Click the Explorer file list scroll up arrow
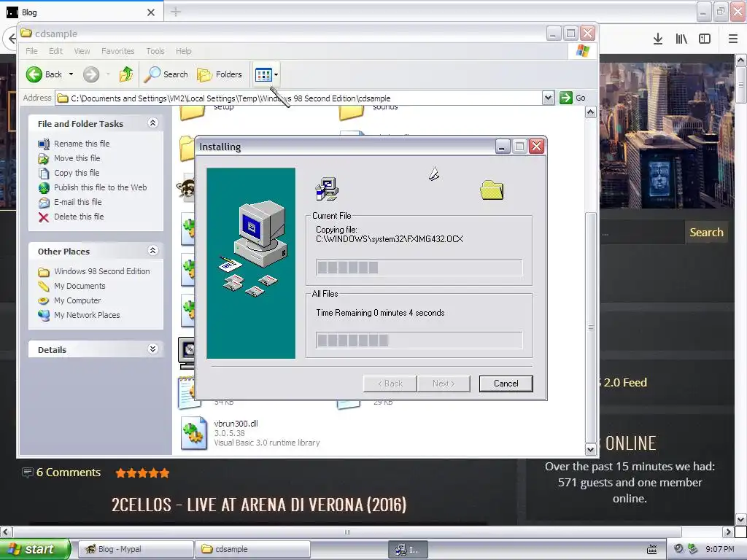This screenshot has width=747, height=560. (590, 112)
